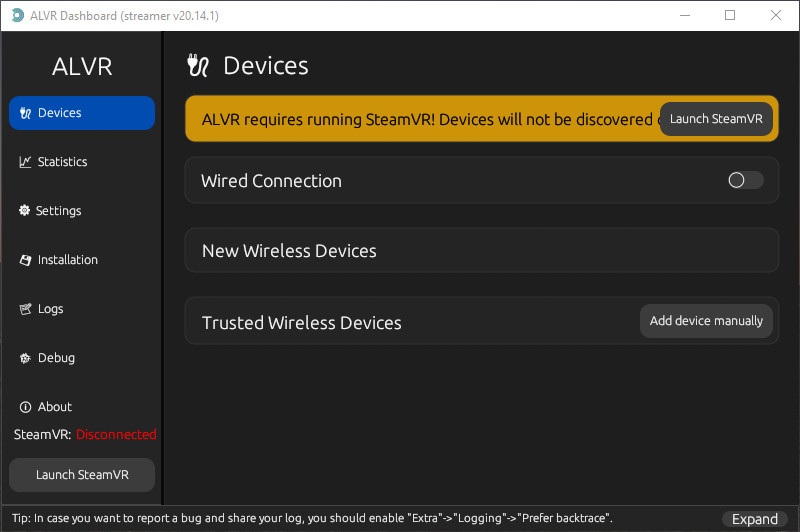Maximize the ALVR Dashboard window
The image size is (800, 532).
730,15
